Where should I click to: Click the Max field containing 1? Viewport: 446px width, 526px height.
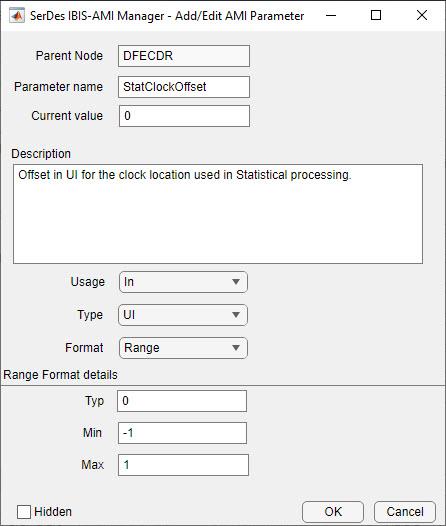[183, 465]
